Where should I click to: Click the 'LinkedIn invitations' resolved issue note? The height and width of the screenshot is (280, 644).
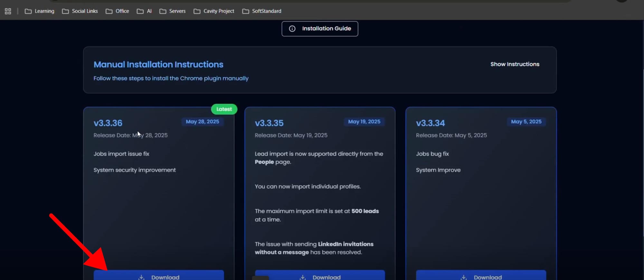point(314,248)
